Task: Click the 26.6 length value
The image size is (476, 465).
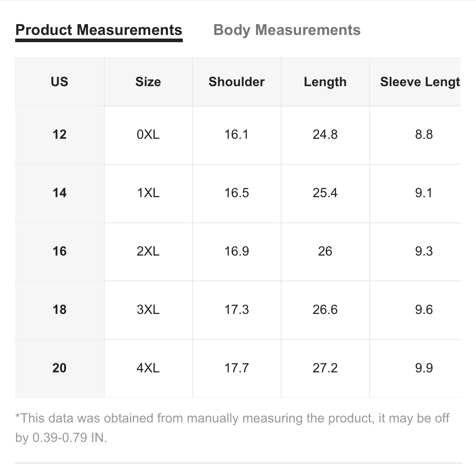Action: [325, 310]
